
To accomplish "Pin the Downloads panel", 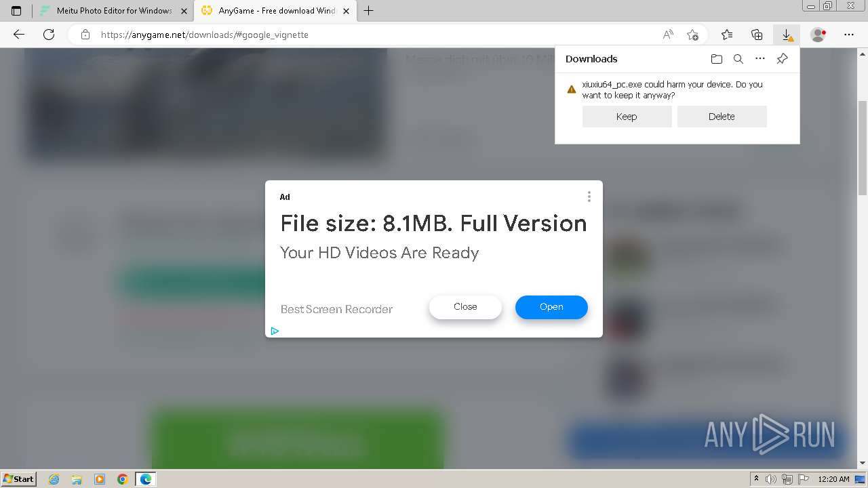I will 782,59.
